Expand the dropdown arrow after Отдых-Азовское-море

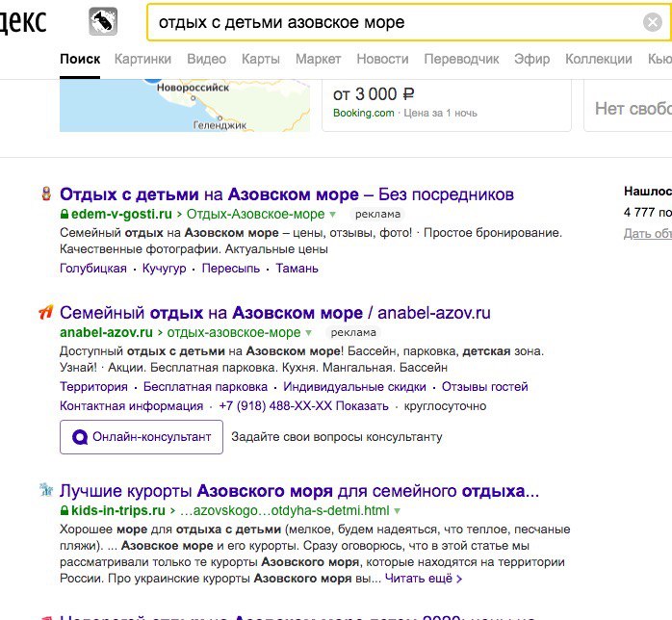click(332, 215)
